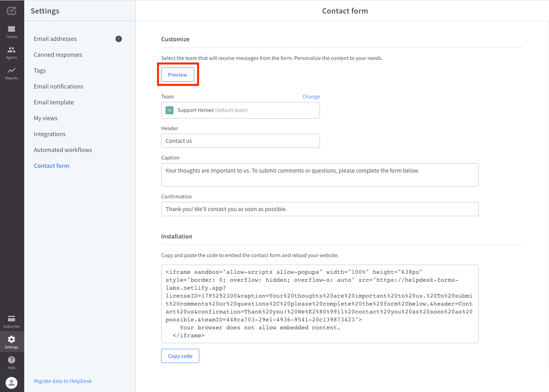Switch to Automated workflows settings

click(63, 150)
